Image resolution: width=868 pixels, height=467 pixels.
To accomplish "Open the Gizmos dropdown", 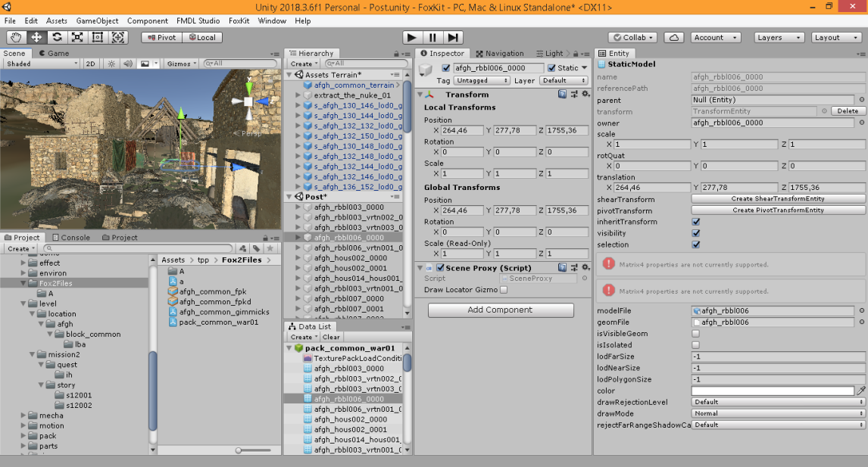I will tap(182, 64).
